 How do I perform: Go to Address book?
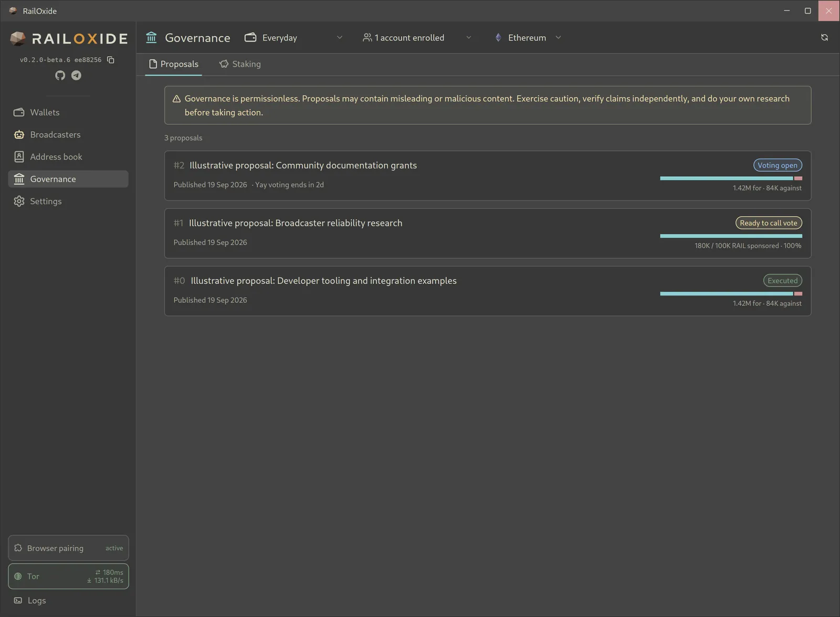point(68,157)
